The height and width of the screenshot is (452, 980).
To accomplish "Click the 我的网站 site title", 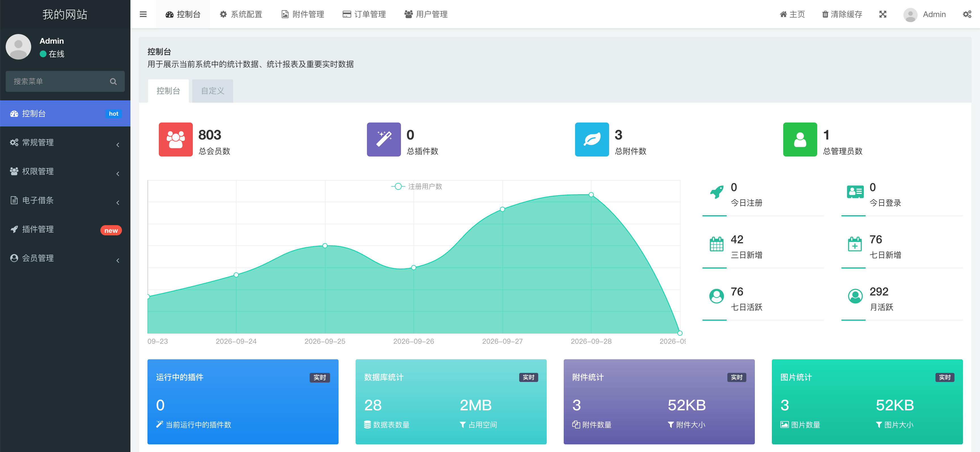I will pos(65,14).
